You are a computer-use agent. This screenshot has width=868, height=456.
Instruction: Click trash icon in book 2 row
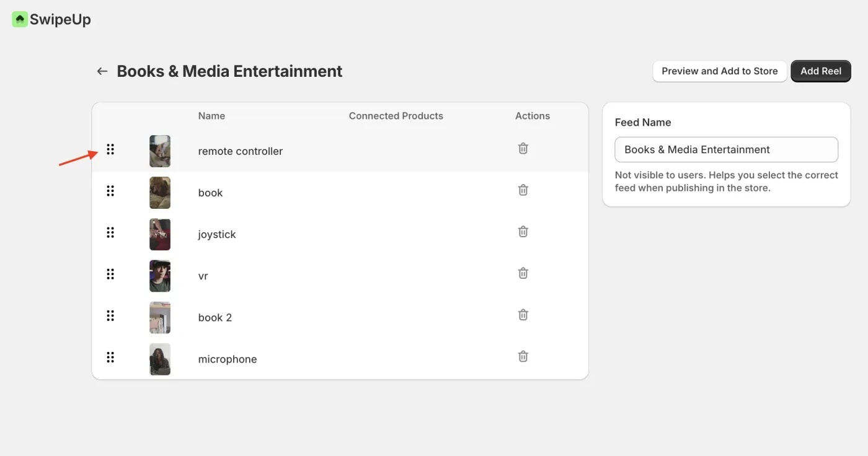tap(523, 315)
